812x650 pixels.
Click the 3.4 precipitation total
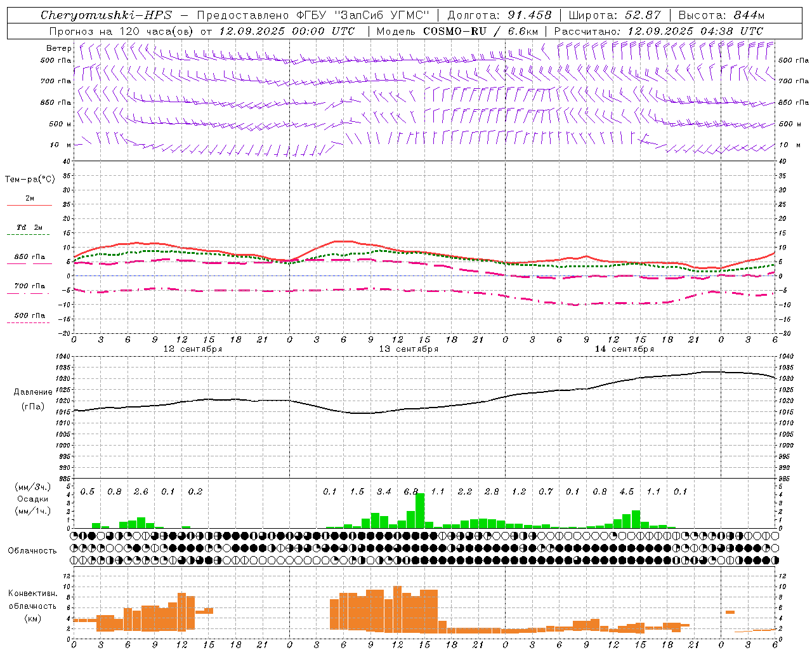[x=384, y=492]
